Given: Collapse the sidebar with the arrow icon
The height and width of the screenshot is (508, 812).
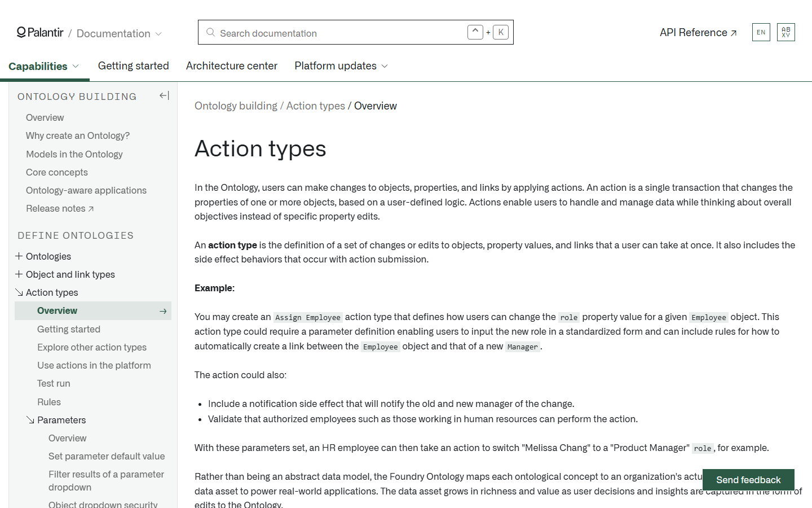Looking at the screenshot, I should pos(164,96).
